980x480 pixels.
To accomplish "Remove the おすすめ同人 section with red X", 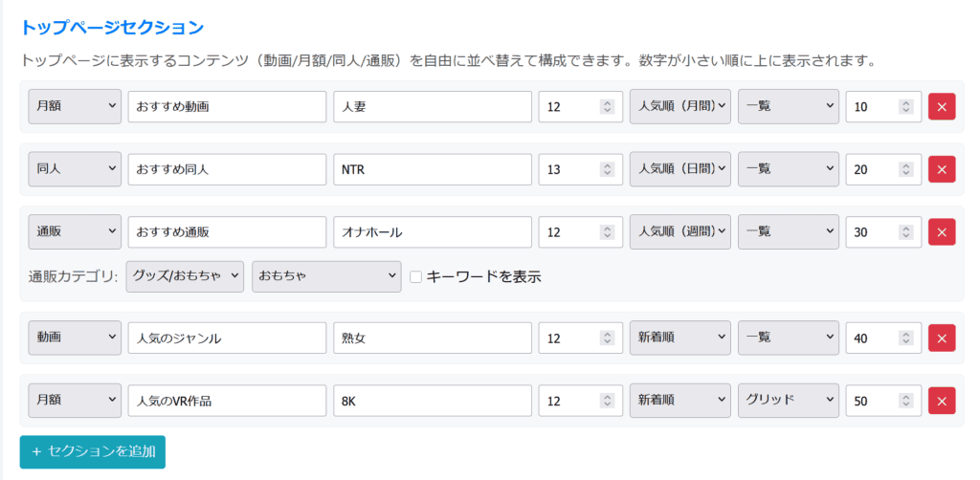I will tap(941, 170).
